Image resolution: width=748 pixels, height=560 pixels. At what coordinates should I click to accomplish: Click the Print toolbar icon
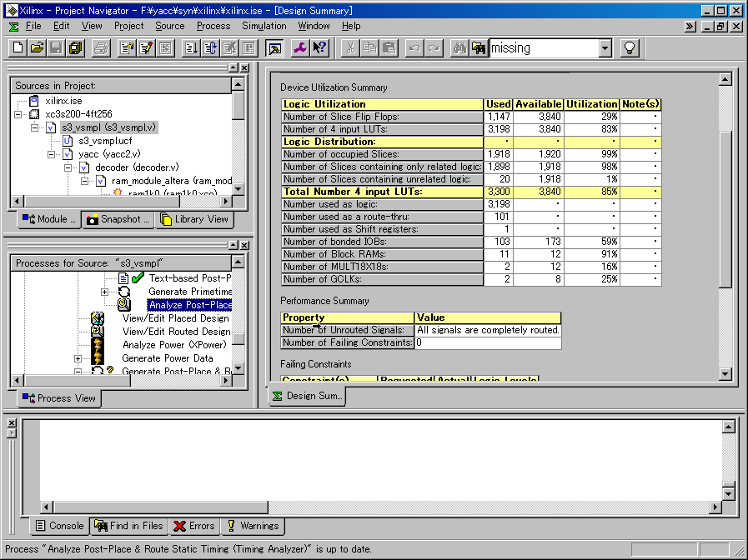[x=100, y=47]
